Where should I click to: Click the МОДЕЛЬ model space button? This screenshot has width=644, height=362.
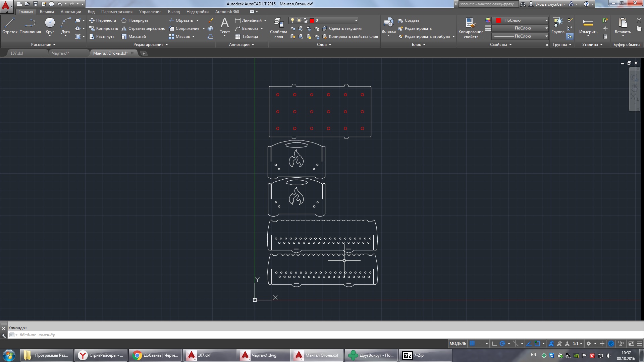click(458, 344)
